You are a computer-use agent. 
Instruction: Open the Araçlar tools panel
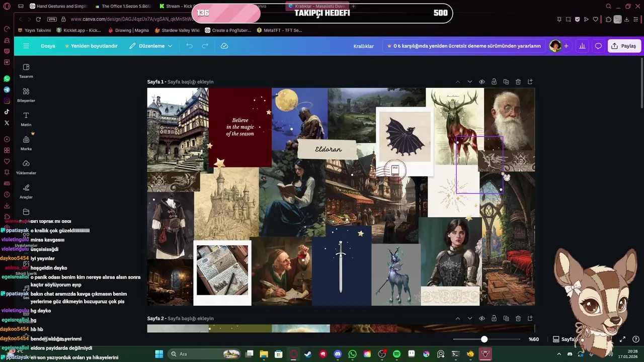click(x=26, y=191)
